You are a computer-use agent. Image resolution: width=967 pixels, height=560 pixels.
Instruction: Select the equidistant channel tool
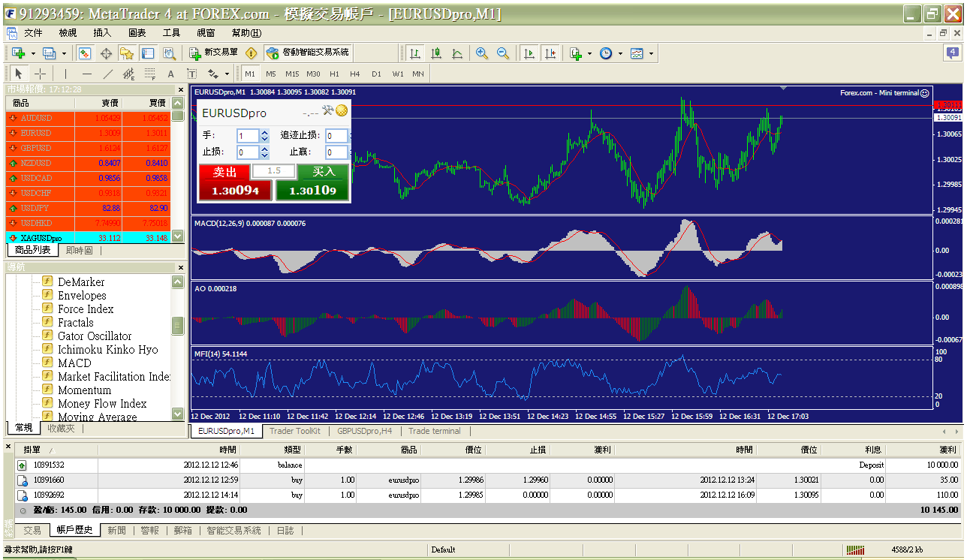128,74
